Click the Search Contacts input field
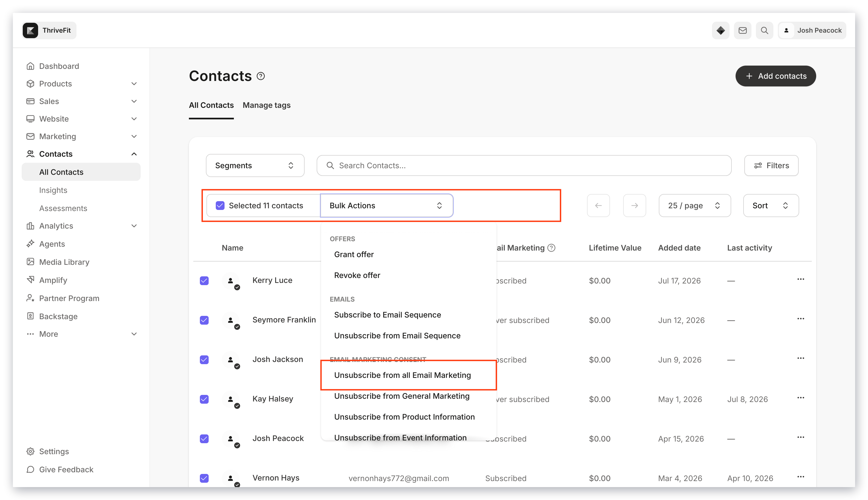868x500 pixels. (524, 165)
